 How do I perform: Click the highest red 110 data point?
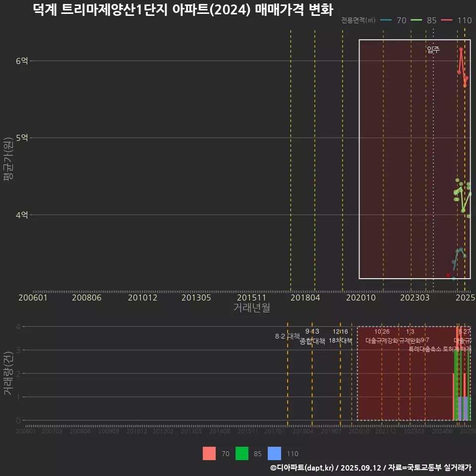(461, 49)
